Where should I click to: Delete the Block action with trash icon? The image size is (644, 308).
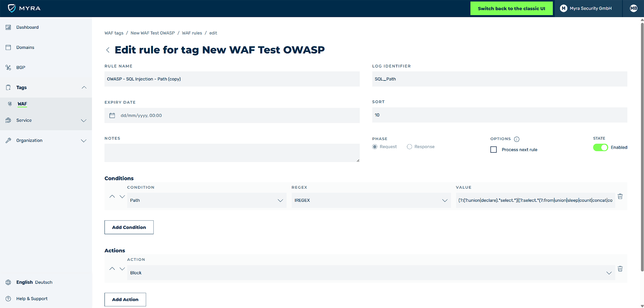point(620,269)
